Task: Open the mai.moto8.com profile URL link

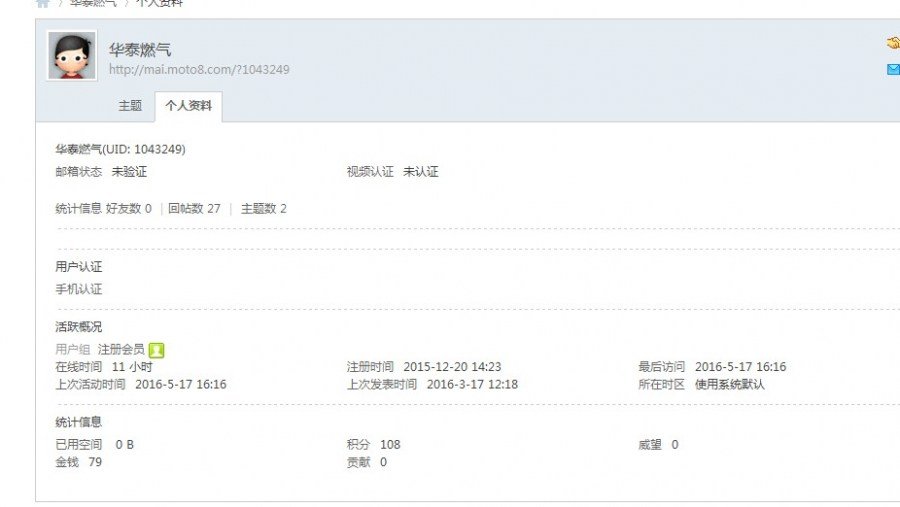Action: [199, 70]
